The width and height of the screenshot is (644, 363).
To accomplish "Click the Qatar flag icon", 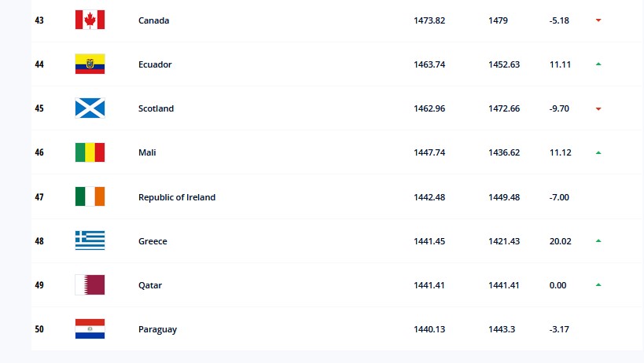I will 90,284.
